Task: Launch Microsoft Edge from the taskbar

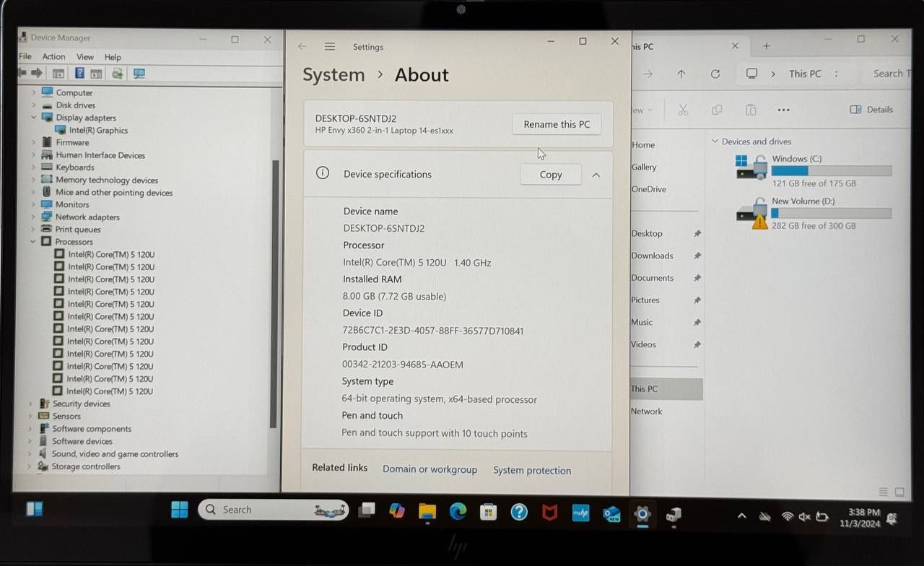Action: 458,512
